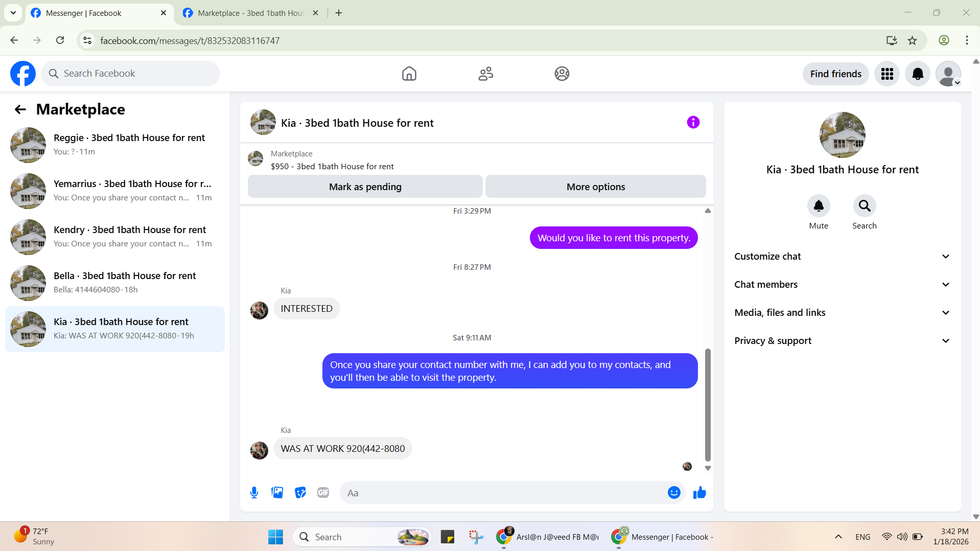This screenshot has width=980, height=551.
Task: Open Chrome three-dot menu
Action: coord(967,40)
